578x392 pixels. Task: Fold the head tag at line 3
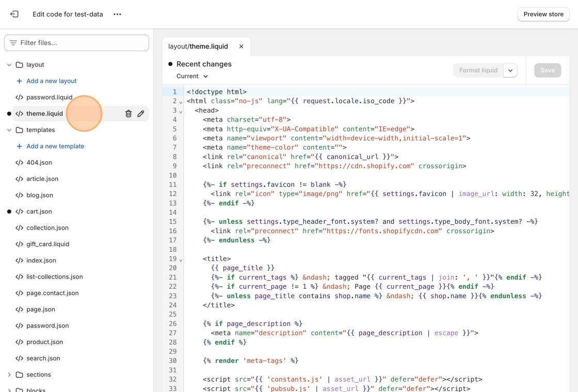[181, 111]
